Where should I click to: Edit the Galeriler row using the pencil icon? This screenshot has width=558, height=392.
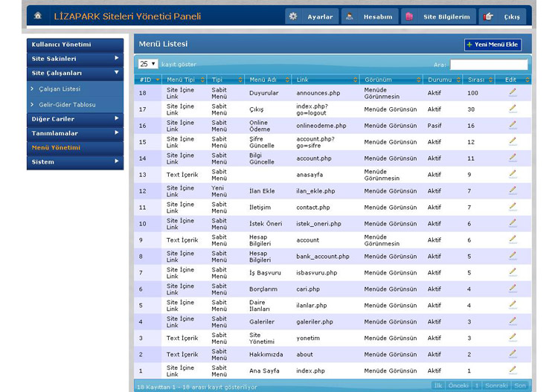(512, 321)
